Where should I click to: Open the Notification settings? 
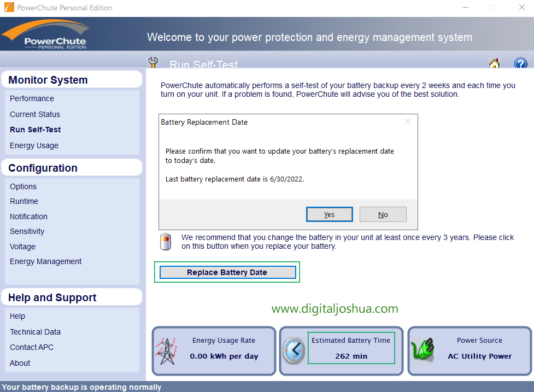(28, 217)
